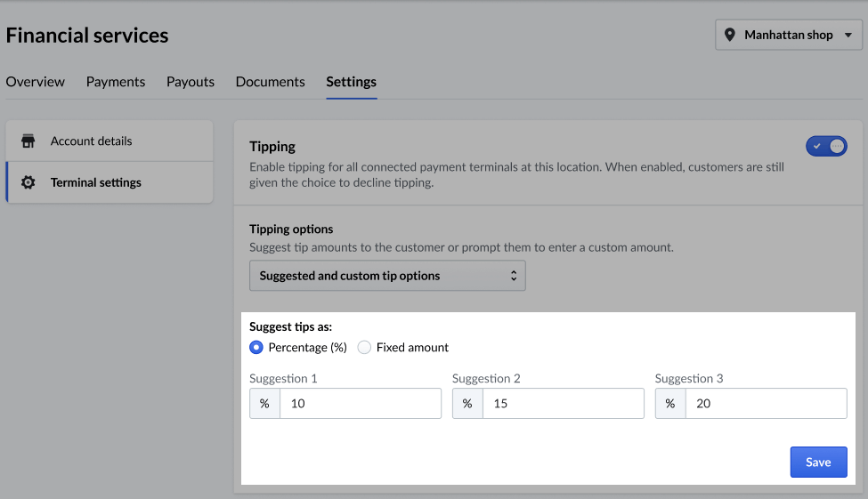Expand the Suggested and custom tip options select
The width and height of the screenshot is (868, 499).
click(387, 276)
